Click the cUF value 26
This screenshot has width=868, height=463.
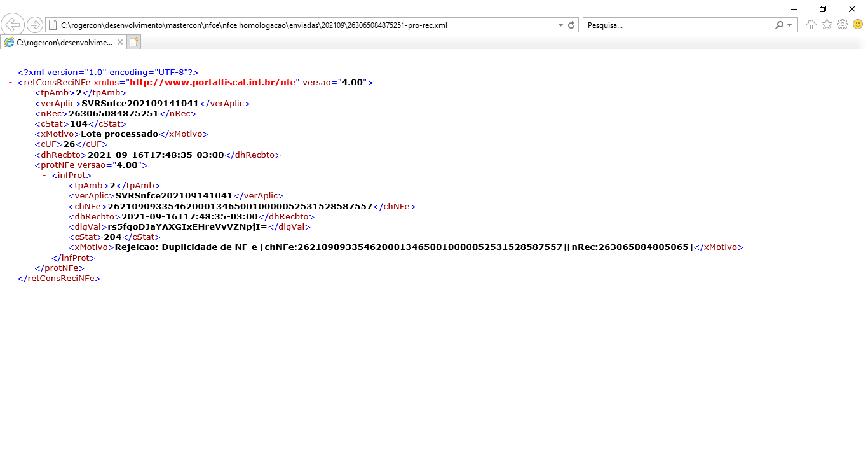click(69, 144)
